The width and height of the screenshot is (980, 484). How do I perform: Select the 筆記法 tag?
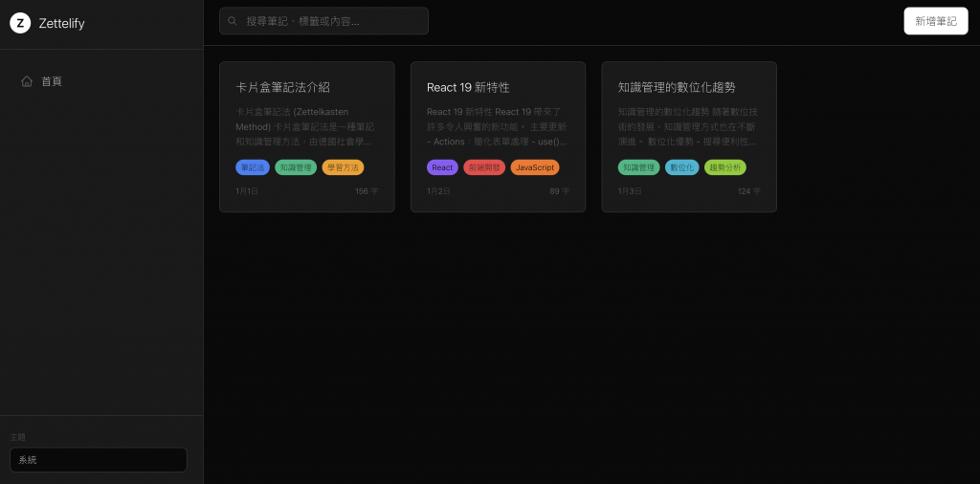tap(253, 167)
